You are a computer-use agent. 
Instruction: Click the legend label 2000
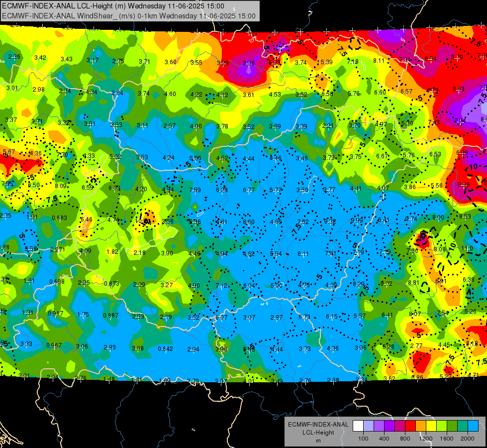point(468,439)
